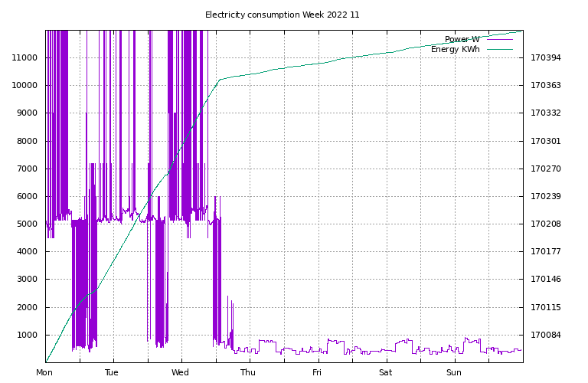Image resolution: width=588 pixels, height=383 pixels.
Task: Click the "Sun" x-axis label
Action: click(x=454, y=372)
